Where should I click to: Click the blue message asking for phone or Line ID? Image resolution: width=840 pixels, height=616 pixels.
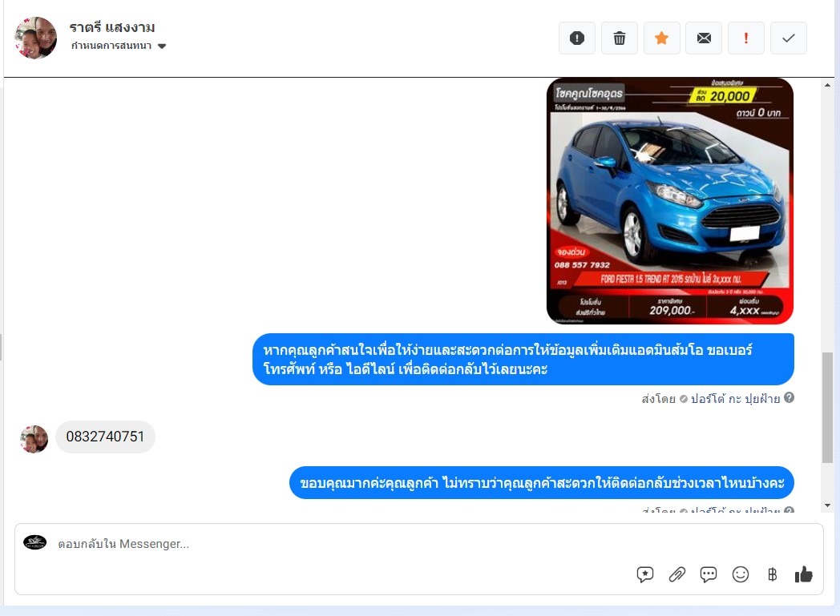click(523, 359)
